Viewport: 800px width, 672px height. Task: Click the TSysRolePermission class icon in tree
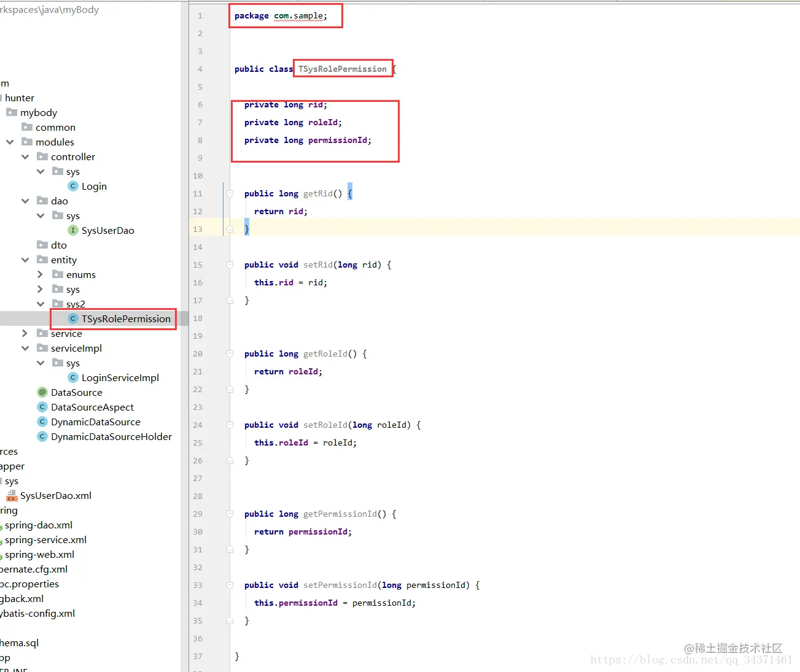pos(73,319)
